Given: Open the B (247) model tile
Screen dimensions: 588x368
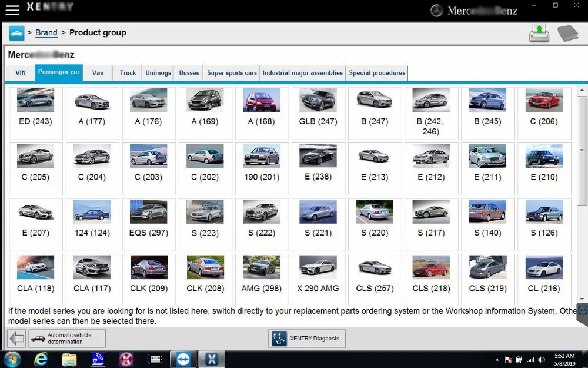Looking at the screenshot, I should click(375, 113).
